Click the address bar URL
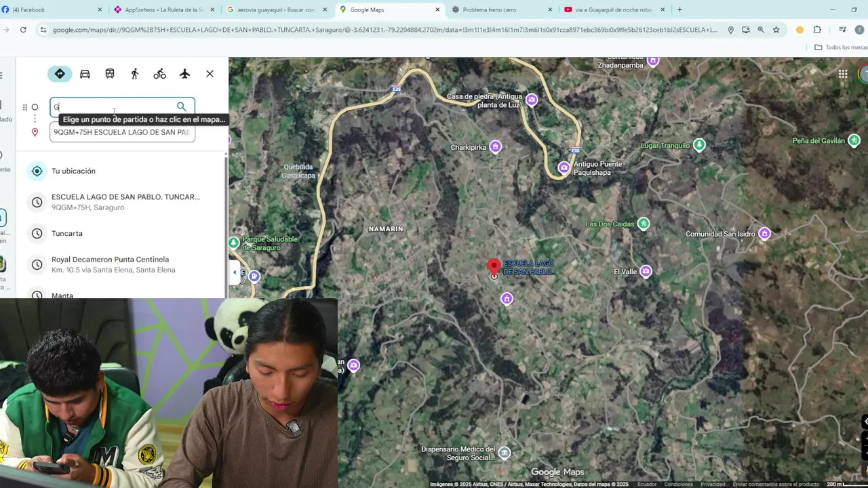 (x=385, y=30)
